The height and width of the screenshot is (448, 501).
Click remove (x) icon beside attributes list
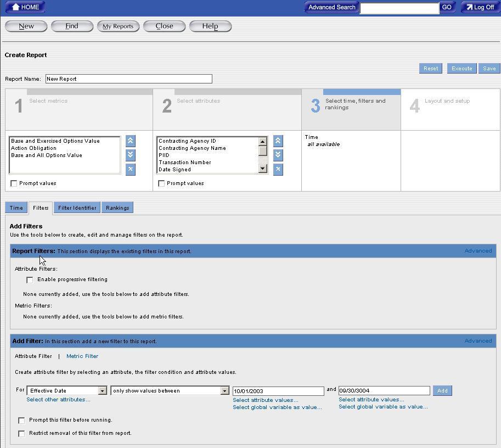tap(278, 169)
